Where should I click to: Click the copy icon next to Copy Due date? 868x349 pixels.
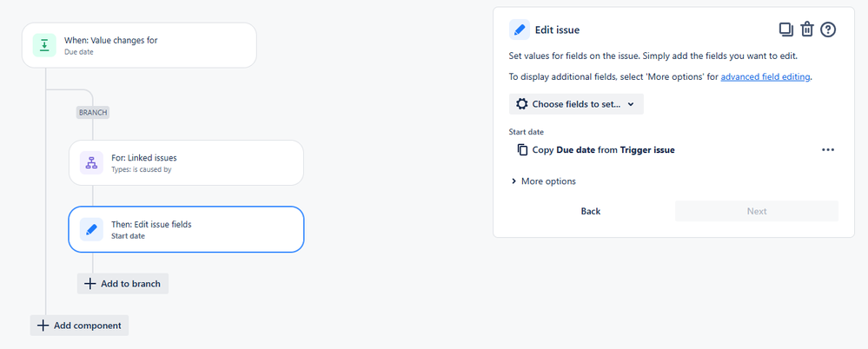click(x=522, y=150)
